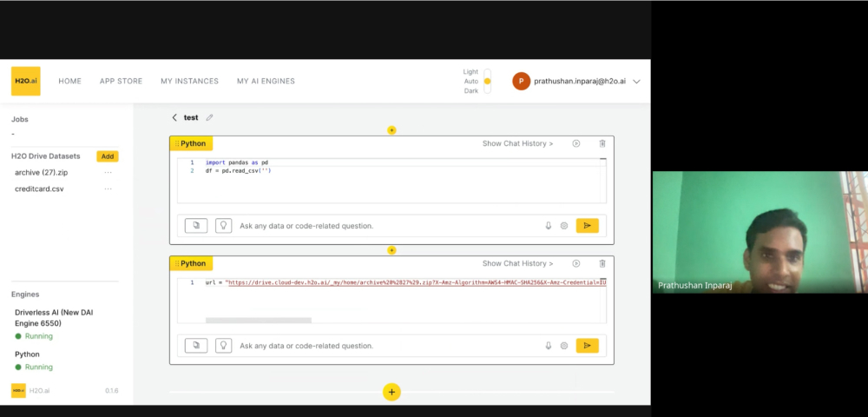The width and height of the screenshot is (868, 417).
Task: Delete the first Python cell
Action: coord(602,143)
